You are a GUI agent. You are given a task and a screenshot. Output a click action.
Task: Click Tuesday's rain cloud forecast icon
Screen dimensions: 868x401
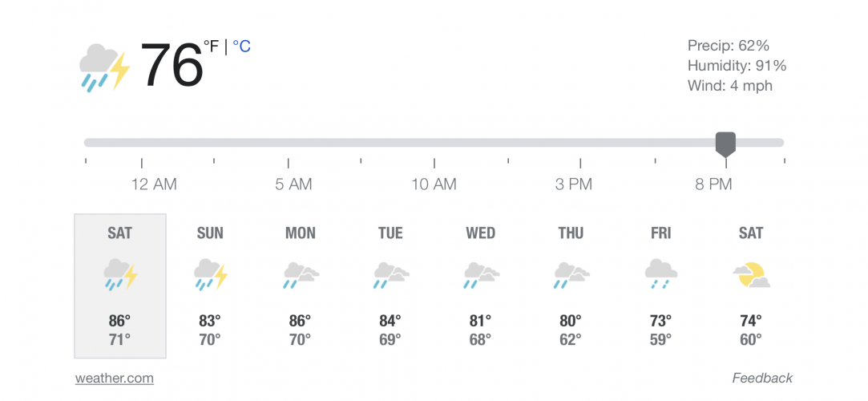pyautogui.click(x=391, y=275)
